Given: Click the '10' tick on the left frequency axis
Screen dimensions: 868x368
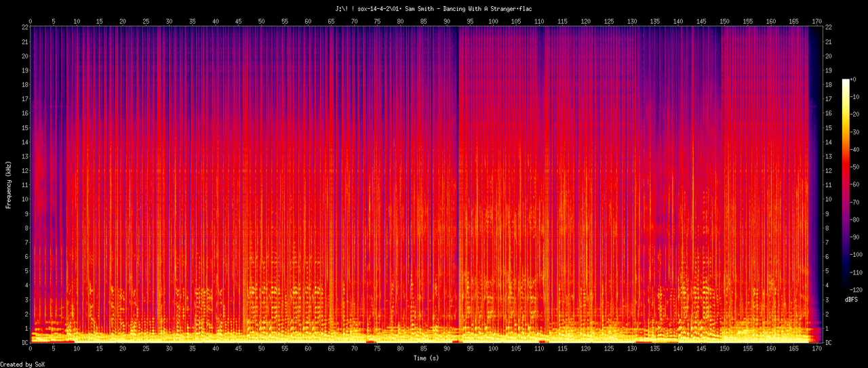Looking at the screenshot, I should click(25, 199).
